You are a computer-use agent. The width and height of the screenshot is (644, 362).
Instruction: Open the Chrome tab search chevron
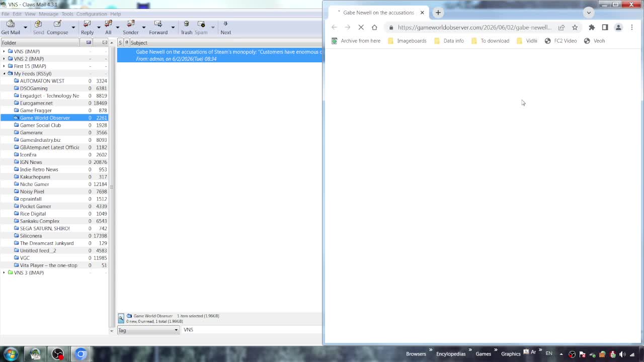(589, 13)
